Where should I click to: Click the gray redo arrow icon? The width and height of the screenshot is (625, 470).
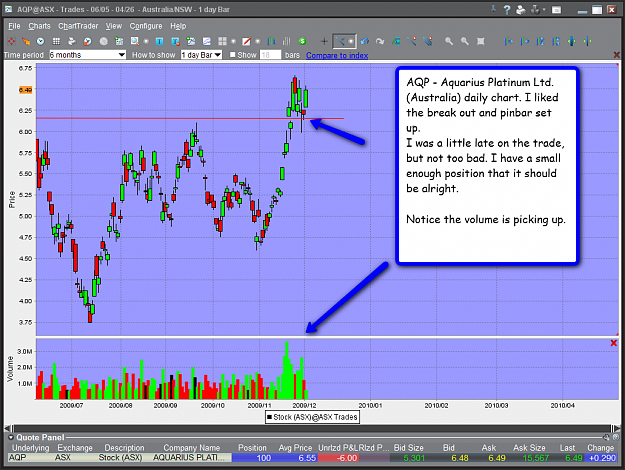(380, 41)
